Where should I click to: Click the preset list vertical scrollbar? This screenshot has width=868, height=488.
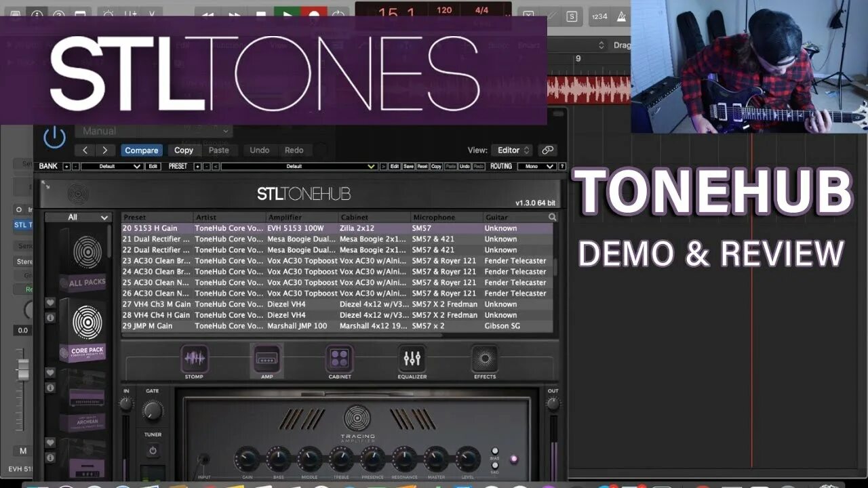555,267
